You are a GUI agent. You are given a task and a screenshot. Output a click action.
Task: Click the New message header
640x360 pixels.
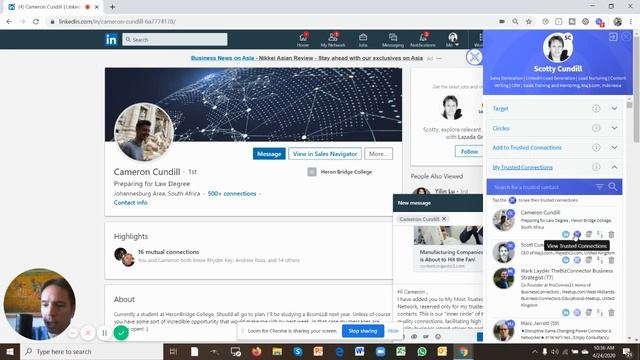[x=438, y=203]
